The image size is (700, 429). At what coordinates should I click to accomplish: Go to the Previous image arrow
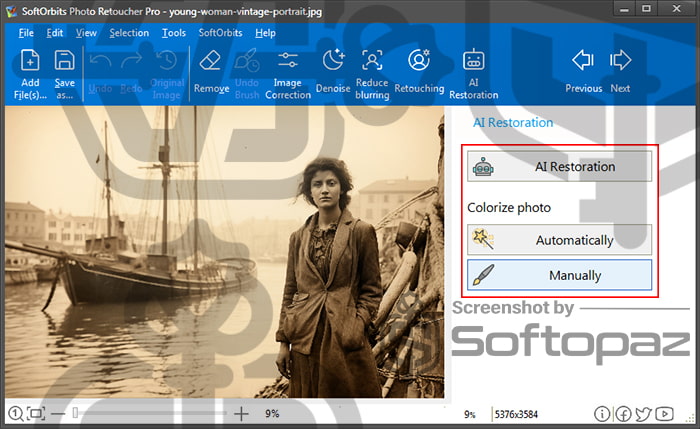click(x=583, y=60)
